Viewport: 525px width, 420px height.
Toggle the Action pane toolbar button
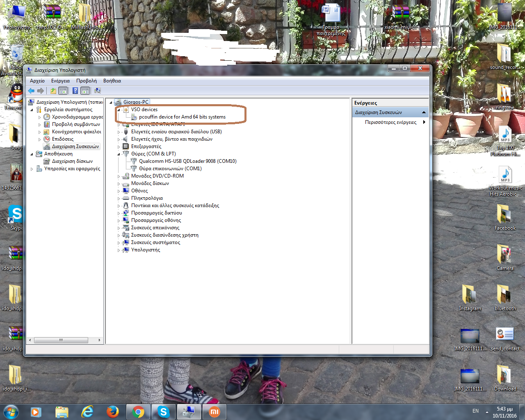click(85, 91)
